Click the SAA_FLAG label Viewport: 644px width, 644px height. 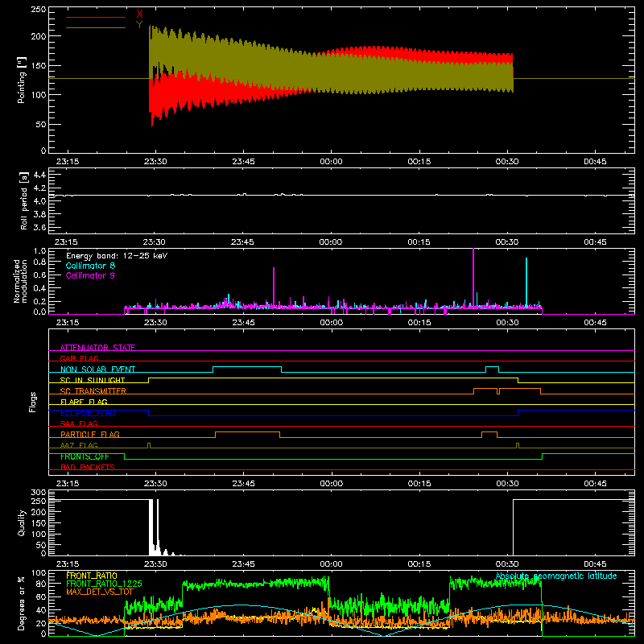pos(79,423)
